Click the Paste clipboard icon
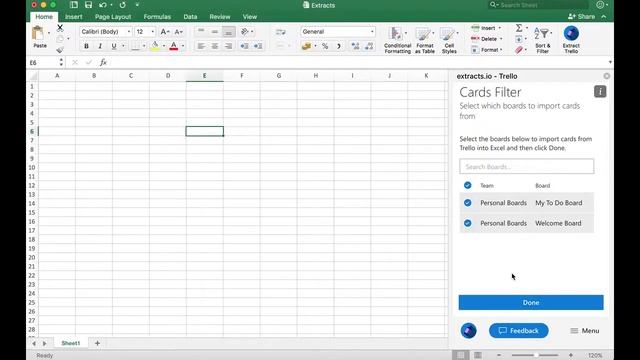 [38, 33]
